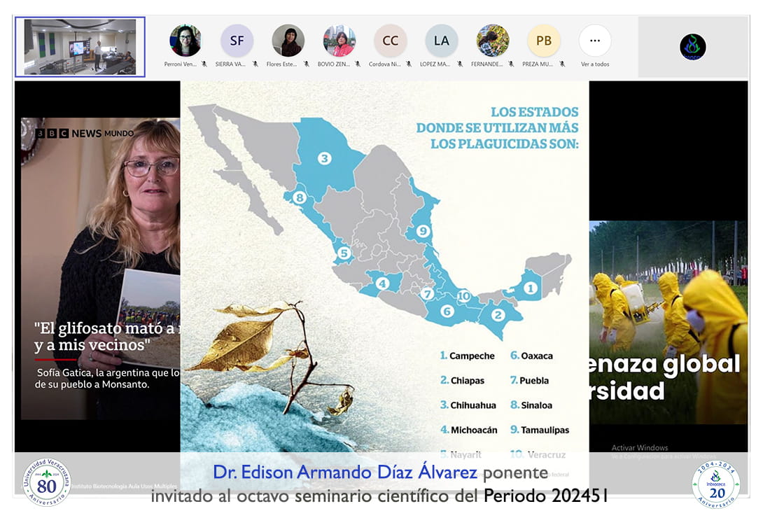Select Flores's participant photo avatar
763x532 pixels.
(x=288, y=41)
